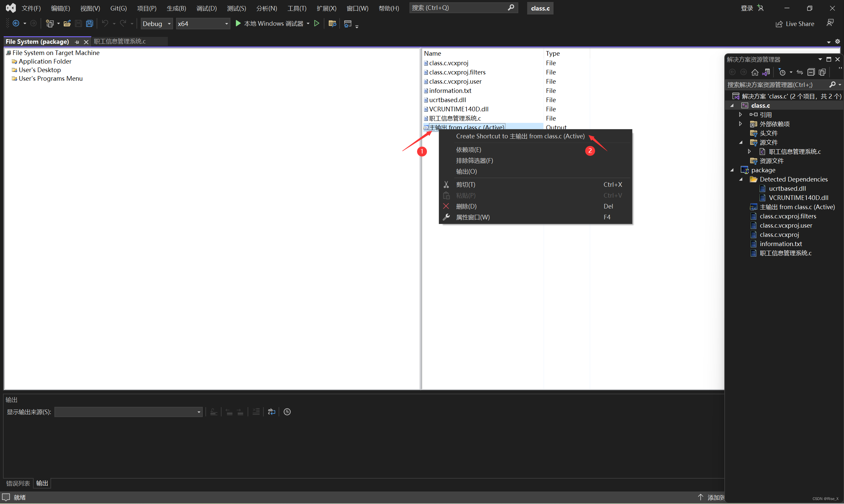The width and height of the screenshot is (844, 504).
Task: Toggle word wrap in the output window
Action: click(271, 412)
